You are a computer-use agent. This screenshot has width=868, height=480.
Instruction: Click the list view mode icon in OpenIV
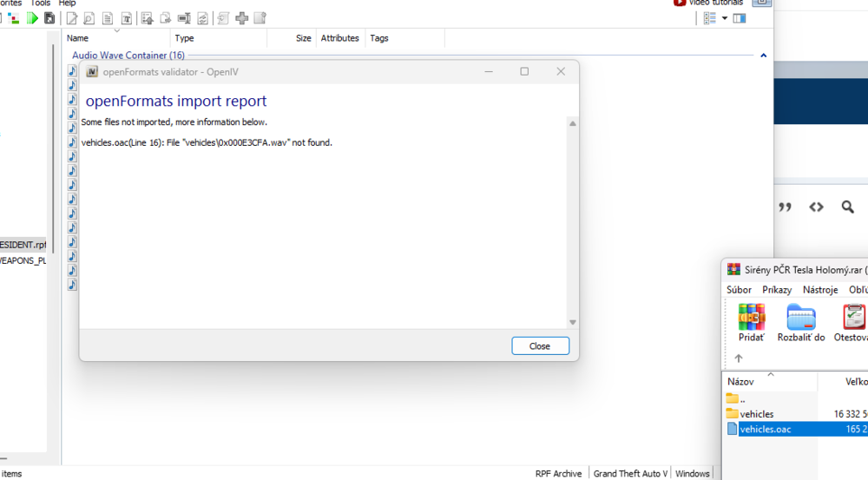pos(710,18)
